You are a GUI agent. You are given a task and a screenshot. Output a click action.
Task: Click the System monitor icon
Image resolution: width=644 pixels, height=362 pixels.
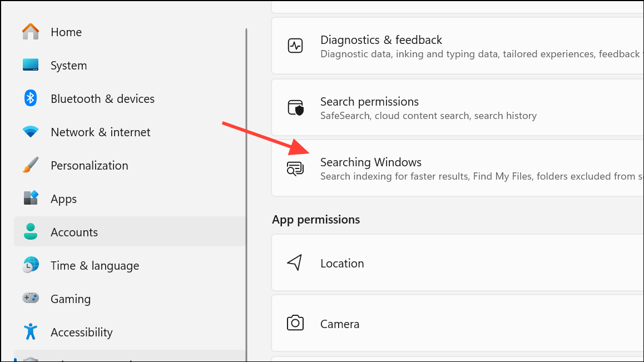[31, 65]
